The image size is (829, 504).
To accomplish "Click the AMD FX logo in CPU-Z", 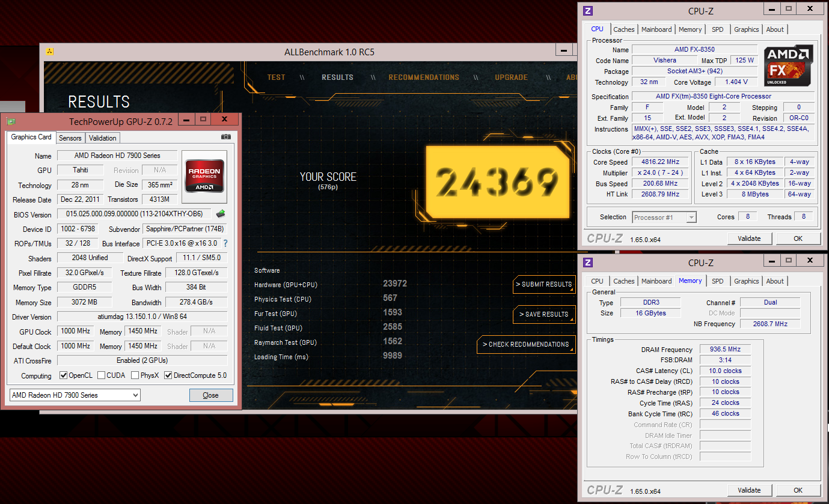I will [789, 65].
